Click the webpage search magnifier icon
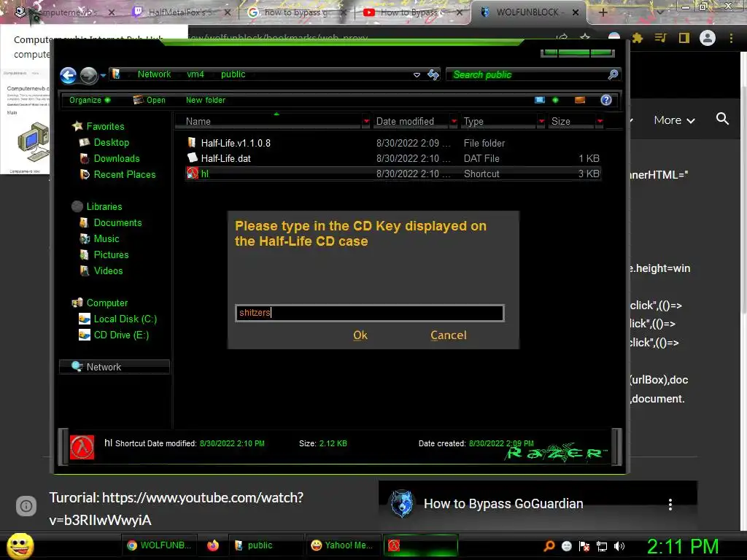 pos(722,119)
